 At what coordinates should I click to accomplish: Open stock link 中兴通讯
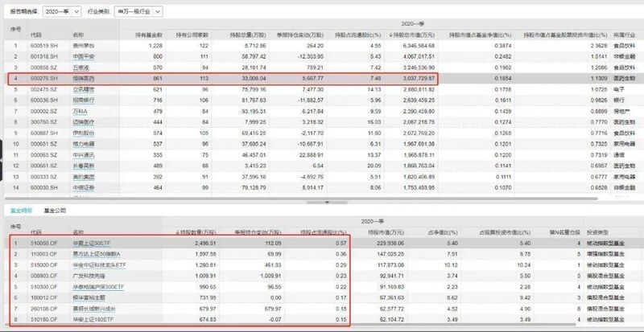point(84,155)
